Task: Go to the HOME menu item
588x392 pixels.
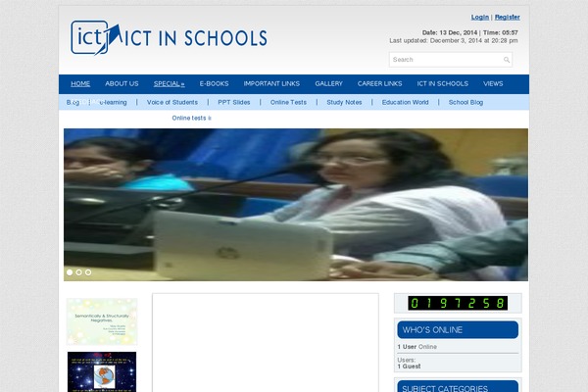Action: pyautogui.click(x=80, y=83)
